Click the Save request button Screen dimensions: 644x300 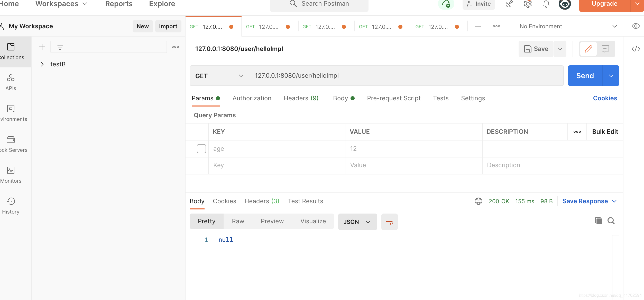tap(536, 49)
